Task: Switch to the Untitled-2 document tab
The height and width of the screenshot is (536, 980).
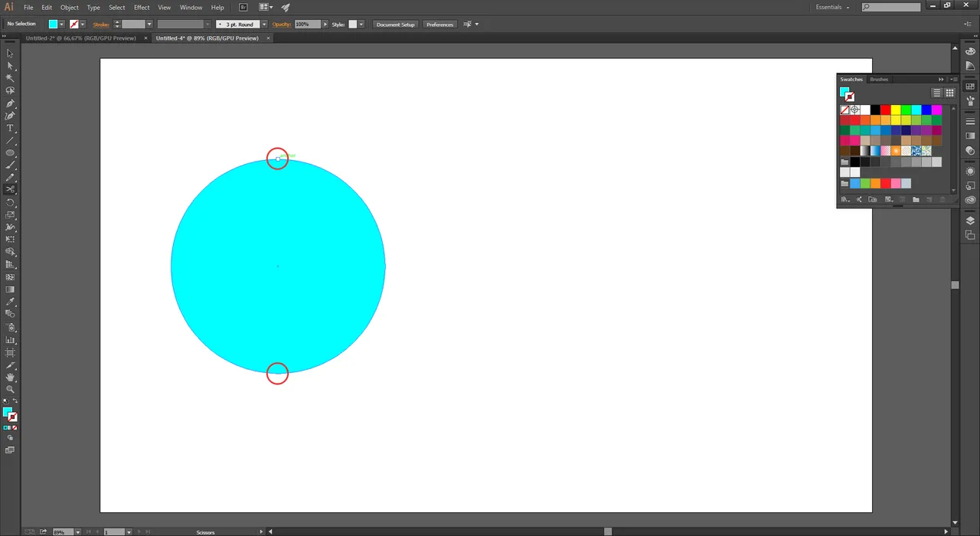Action: click(80, 38)
